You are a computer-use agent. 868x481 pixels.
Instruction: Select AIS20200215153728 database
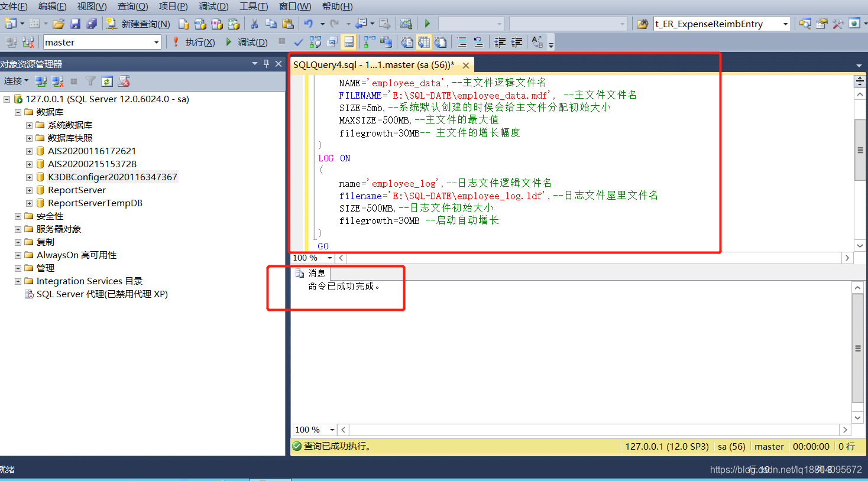pyautogui.click(x=92, y=164)
